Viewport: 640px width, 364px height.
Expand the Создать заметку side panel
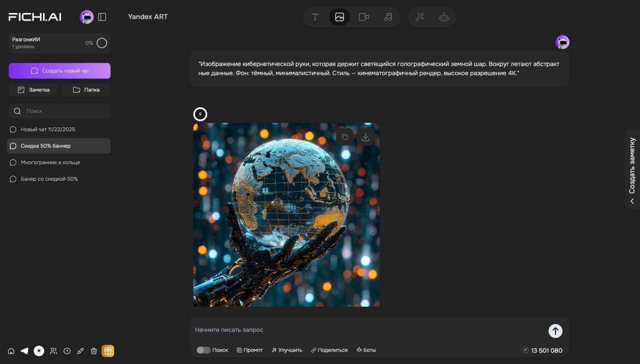[x=632, y=170]
